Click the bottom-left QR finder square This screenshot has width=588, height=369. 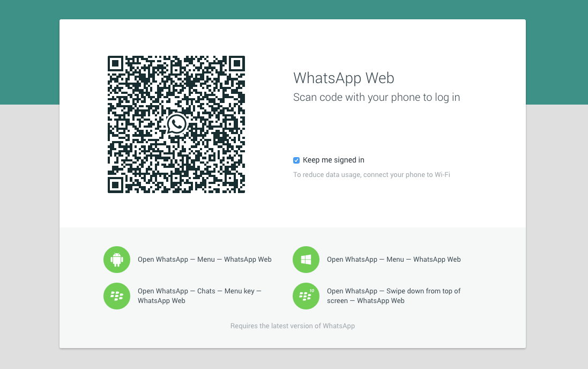coord(116,184)
